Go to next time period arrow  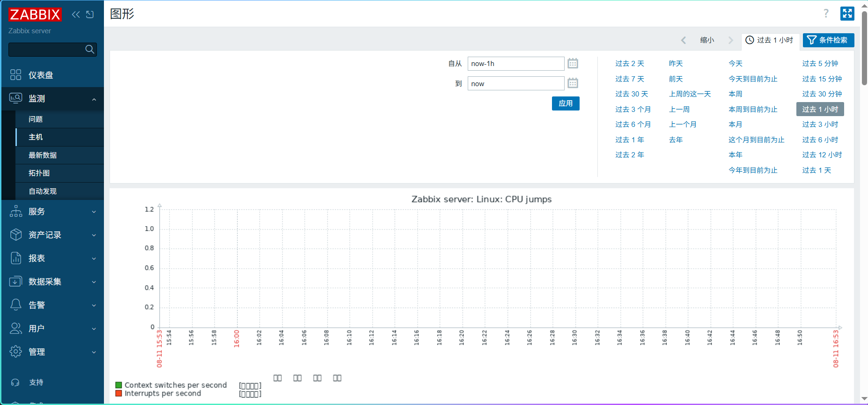click(731, 40)
